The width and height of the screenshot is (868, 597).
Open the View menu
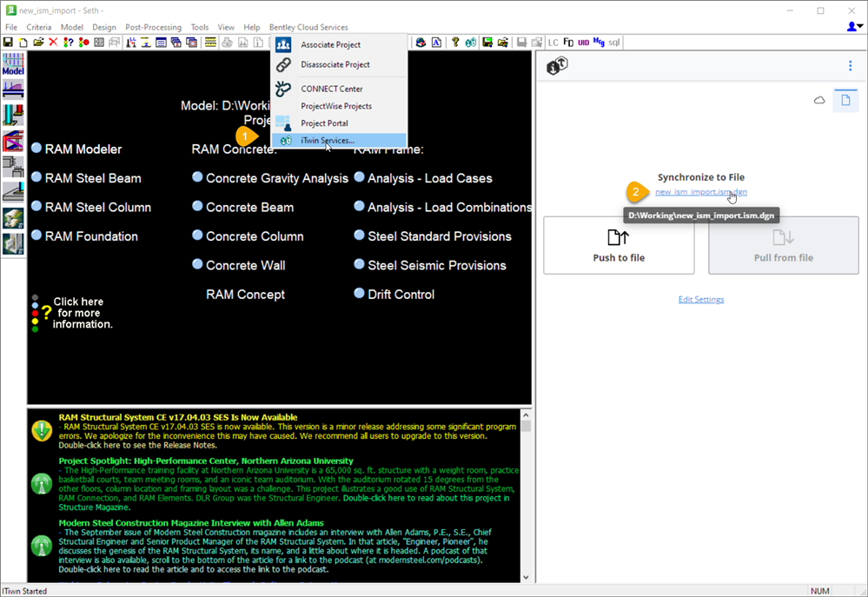(226, 27)
